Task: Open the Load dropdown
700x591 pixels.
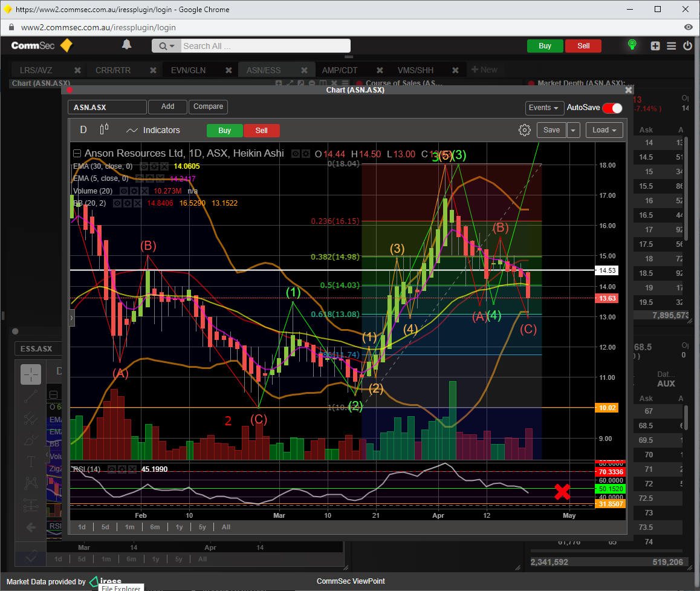Action: [604, 130]
